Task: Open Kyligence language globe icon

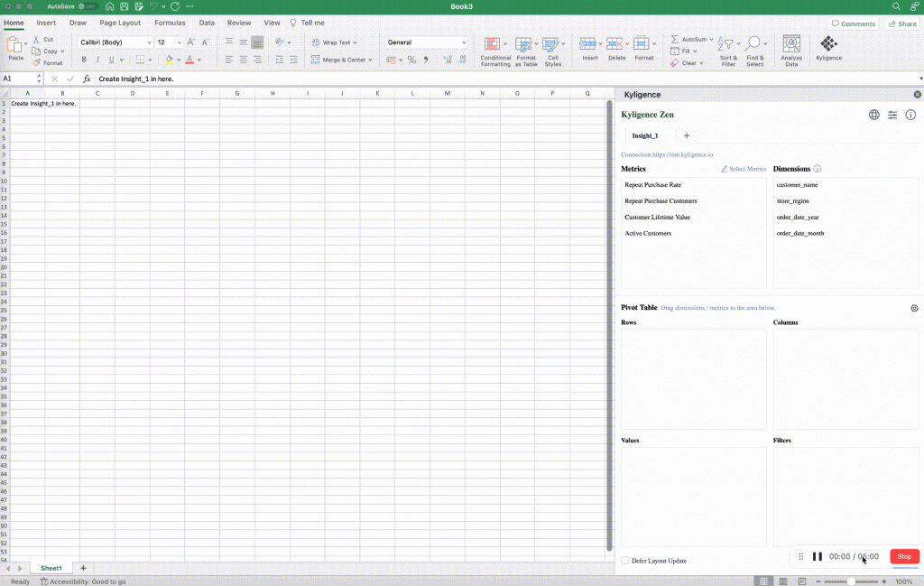Action: click(x=873, y=115)
